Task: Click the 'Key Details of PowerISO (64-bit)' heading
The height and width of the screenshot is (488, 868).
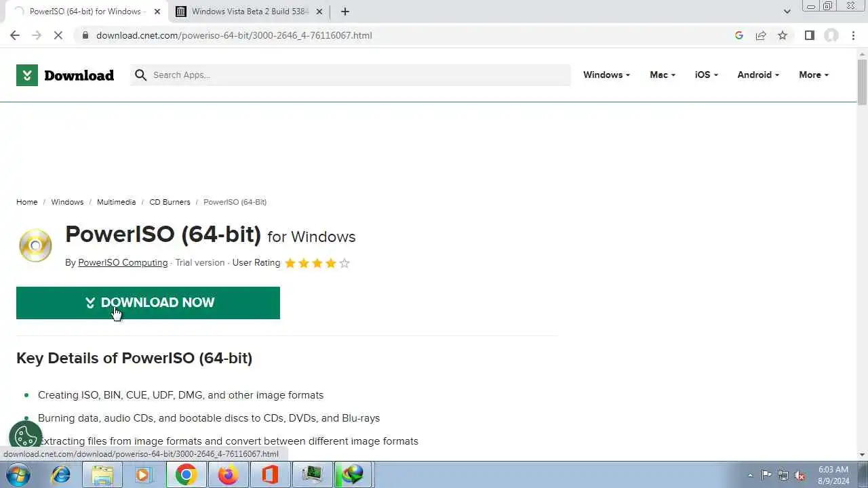Action: click(134, 358)
